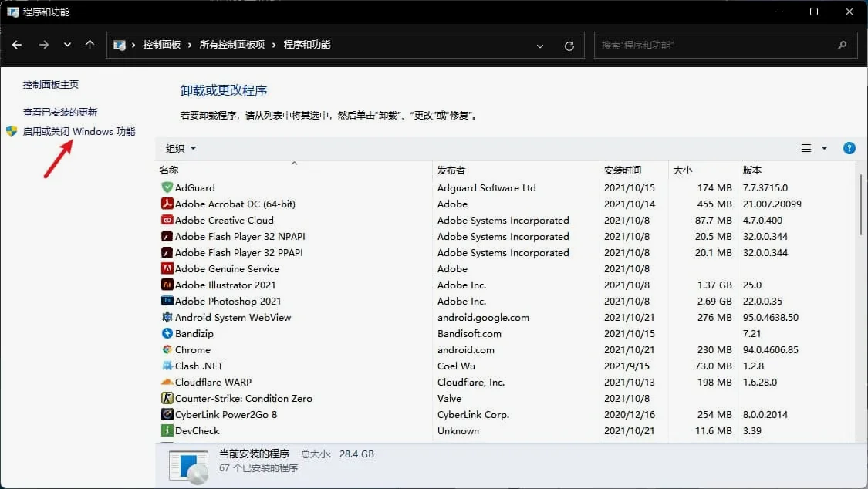Viewport: 868px width, 489px height.
Task: Click the search magnifier icon
Action: point(842,45)
